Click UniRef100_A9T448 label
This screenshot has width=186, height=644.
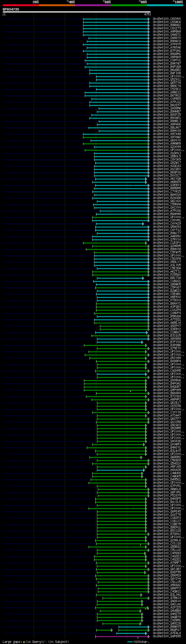(x=167, y=134)
